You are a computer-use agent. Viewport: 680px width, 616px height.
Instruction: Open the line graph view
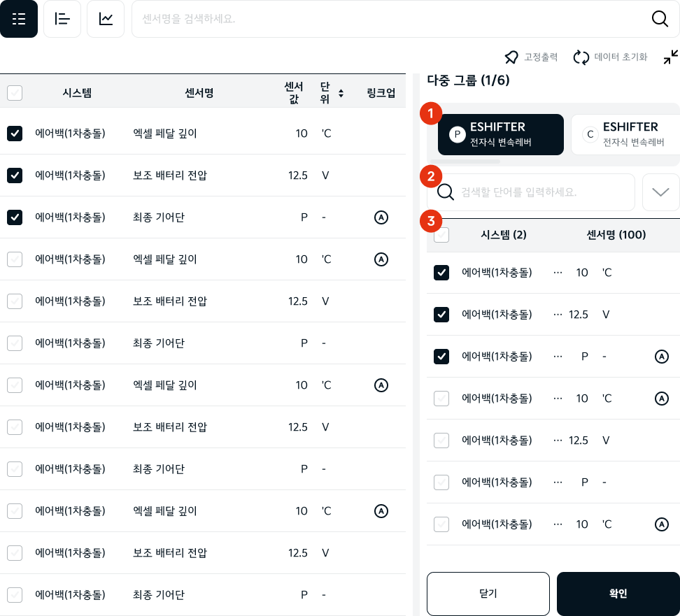(106, 19)
